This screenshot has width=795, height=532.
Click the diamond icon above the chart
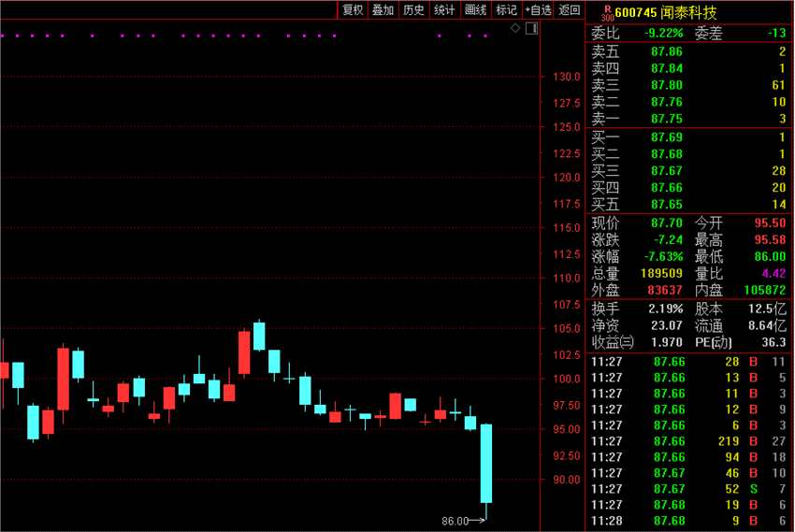coord(515,28)
